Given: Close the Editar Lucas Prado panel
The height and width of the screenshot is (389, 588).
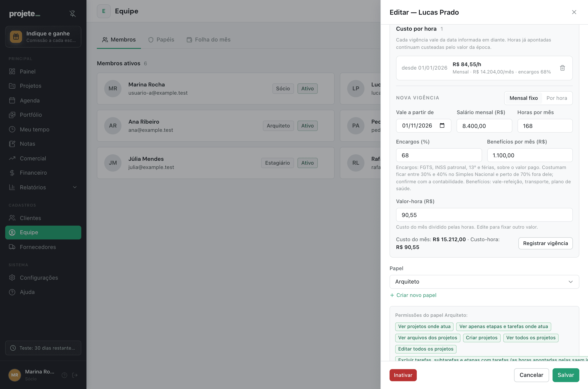Looking at the screenshot, I should [574, 12].
